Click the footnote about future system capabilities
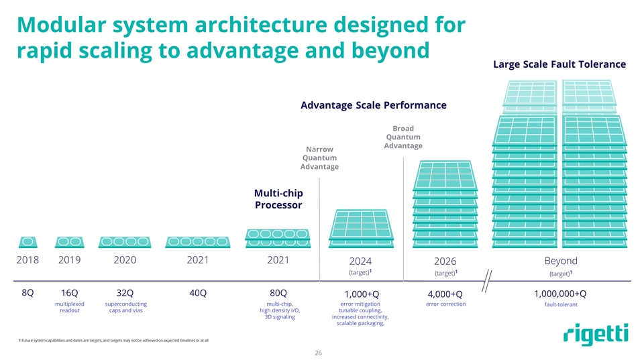This screenshot has width=644, height=362. 114,341
